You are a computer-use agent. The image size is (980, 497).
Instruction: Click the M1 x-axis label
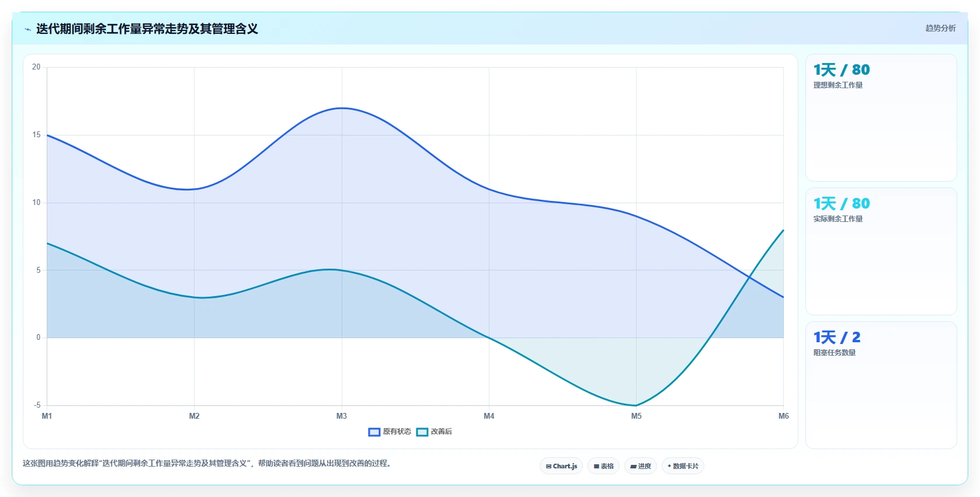coord(47,416)
